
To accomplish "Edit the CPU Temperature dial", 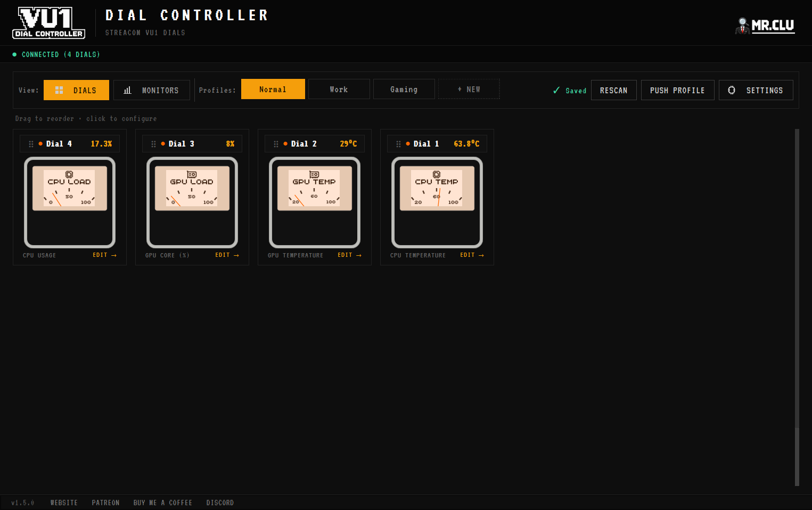I will tap(472, 255).
